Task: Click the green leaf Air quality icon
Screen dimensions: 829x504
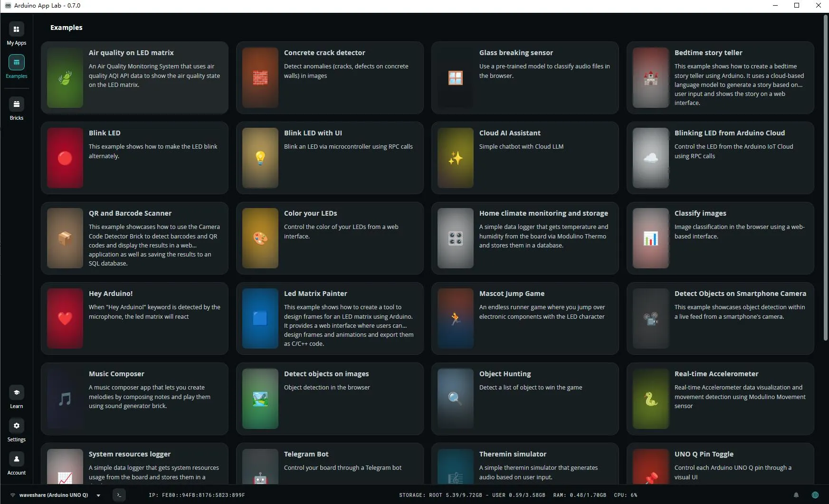Action: tap(65, 78)
